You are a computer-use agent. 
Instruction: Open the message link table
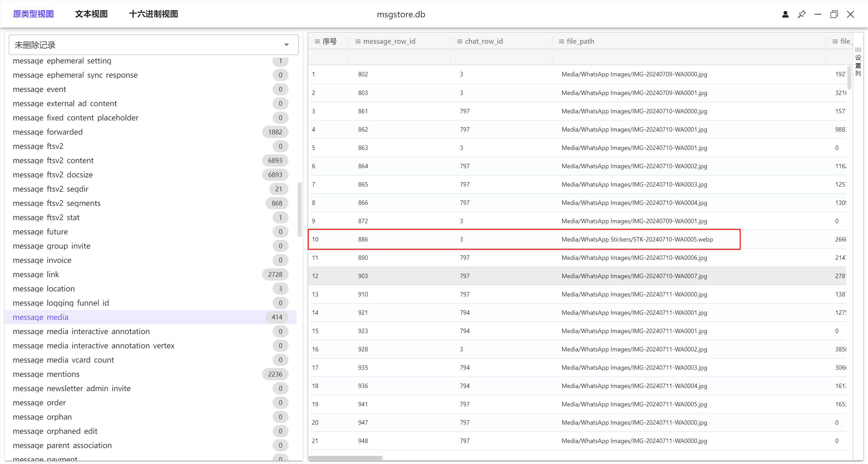[36, 274]
